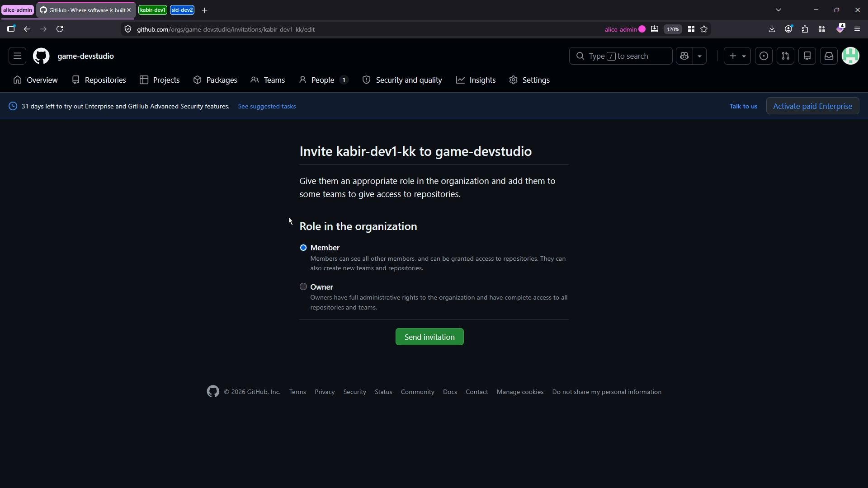Open the Teams tab
This screenshot has width=868, height=488.
pos(268,80)
